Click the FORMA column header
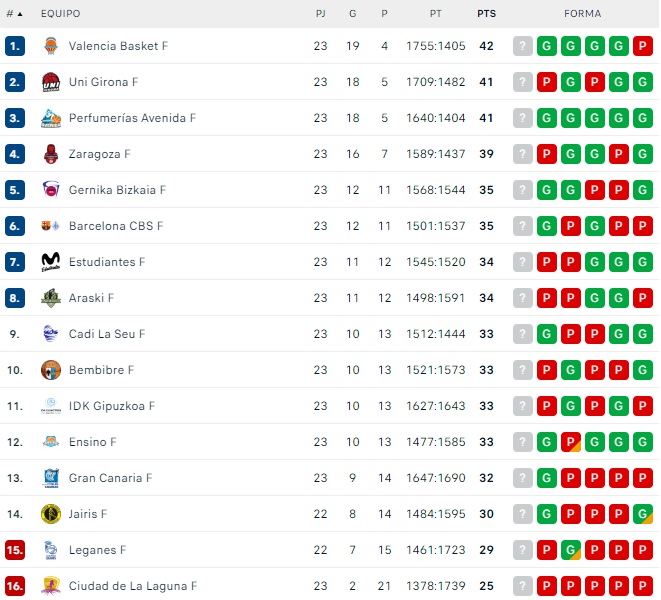Screen dimensions: 661x600 tap(582, 14)
